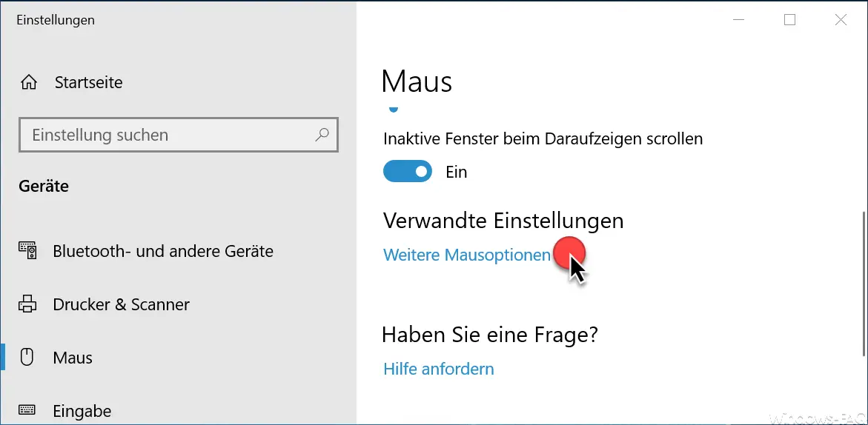Maximize the Einstellungen window
Viewport: 868px width, 425px height.
790,20
